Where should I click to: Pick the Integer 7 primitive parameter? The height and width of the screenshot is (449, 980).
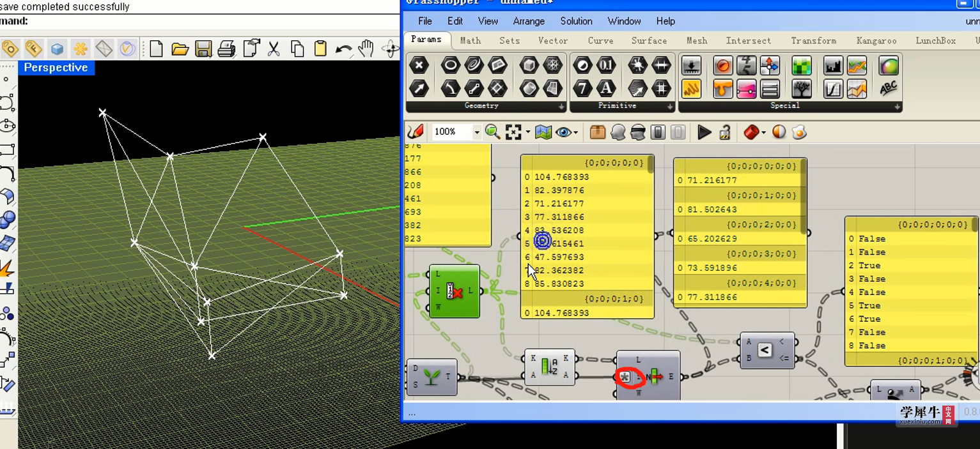coord(582,88)
